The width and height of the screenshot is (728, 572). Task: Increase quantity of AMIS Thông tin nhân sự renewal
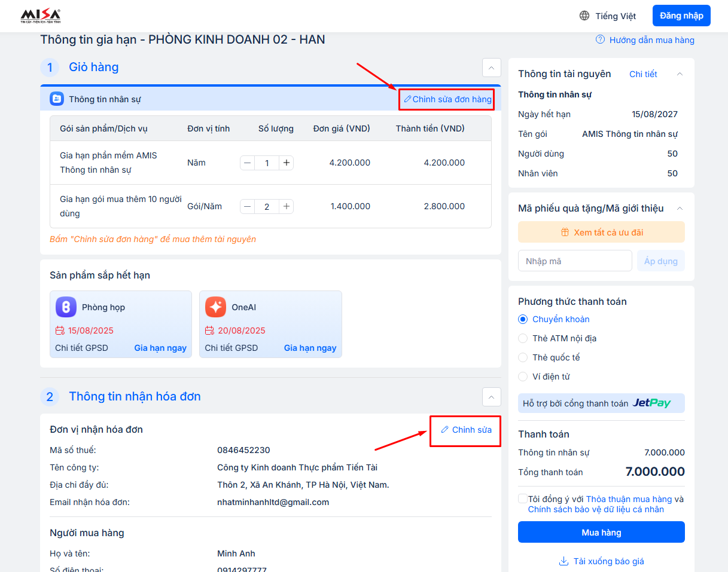[x=287, y=163]
